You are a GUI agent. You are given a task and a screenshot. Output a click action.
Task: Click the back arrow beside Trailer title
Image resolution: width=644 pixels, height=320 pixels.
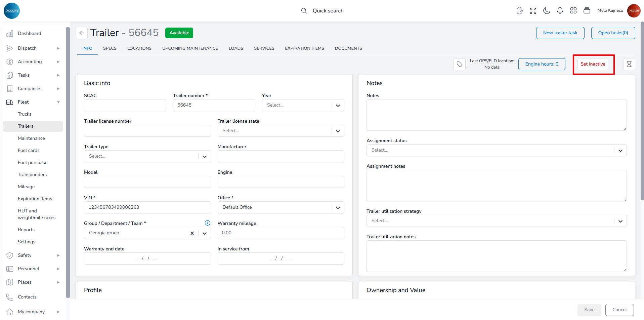coord(81,33)
